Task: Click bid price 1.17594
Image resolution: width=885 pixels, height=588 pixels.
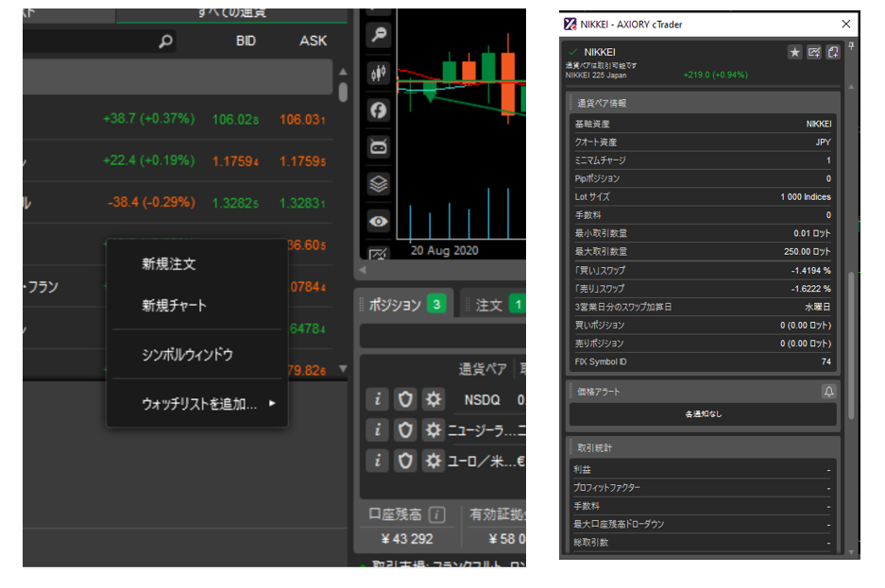Action: tap(235, 161)
